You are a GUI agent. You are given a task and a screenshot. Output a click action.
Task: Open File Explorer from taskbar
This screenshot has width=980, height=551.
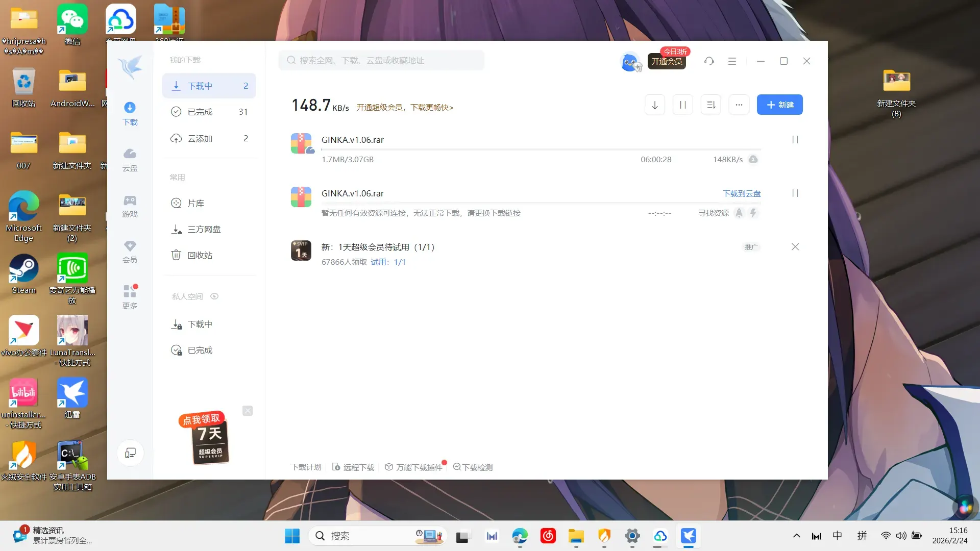pyautogui.click(x=576, y=536)
